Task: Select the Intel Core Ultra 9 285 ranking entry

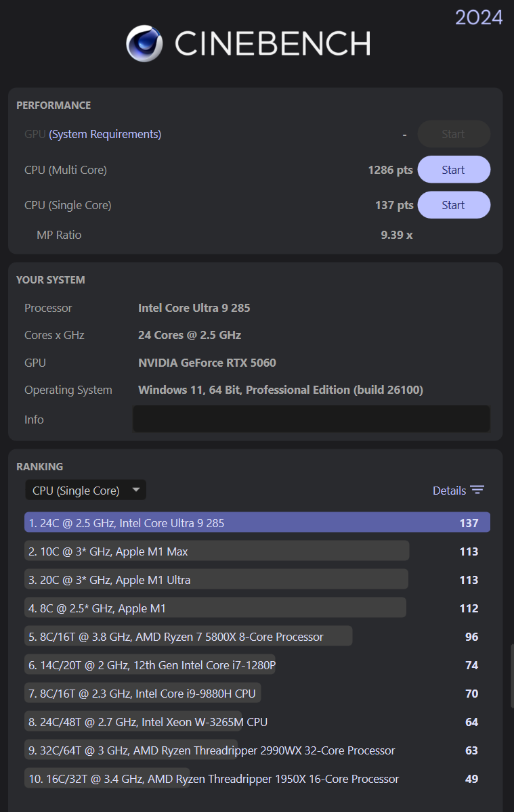Action: [257, 523]
